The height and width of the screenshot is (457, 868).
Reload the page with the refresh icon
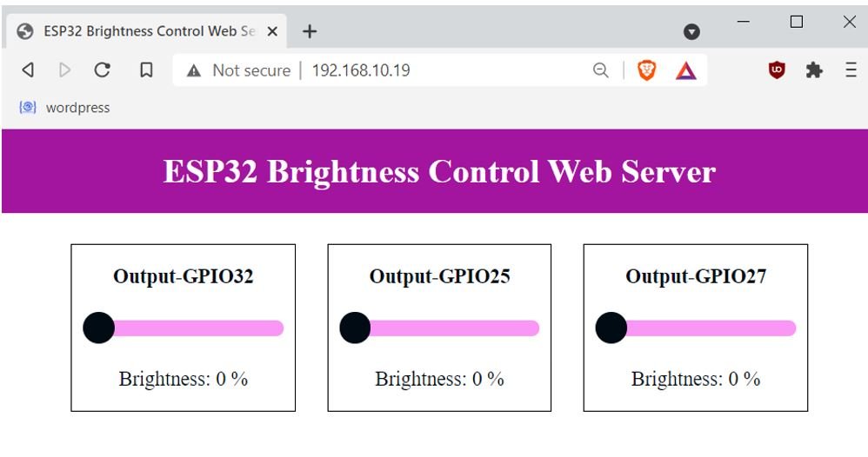tap(103, 70)
